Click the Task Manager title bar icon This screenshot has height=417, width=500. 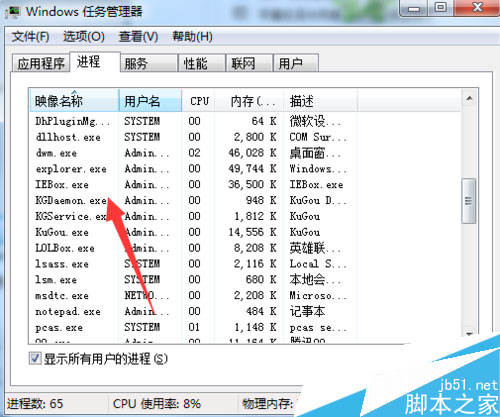(12, 11)
